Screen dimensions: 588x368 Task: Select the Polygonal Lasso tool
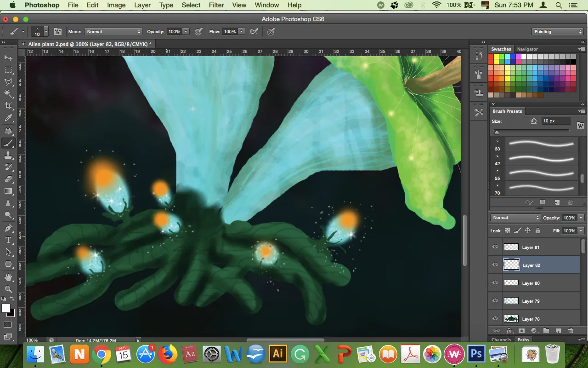[x=8, y=82]
